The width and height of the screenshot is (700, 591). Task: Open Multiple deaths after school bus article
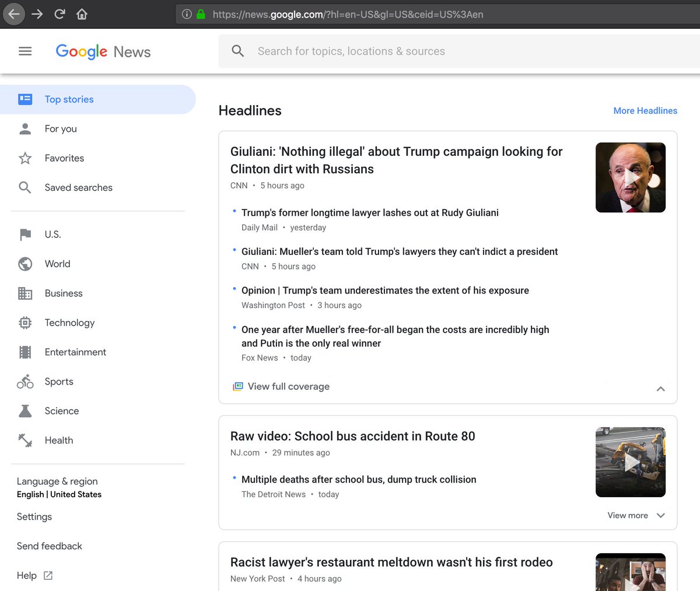pos(359,480)
